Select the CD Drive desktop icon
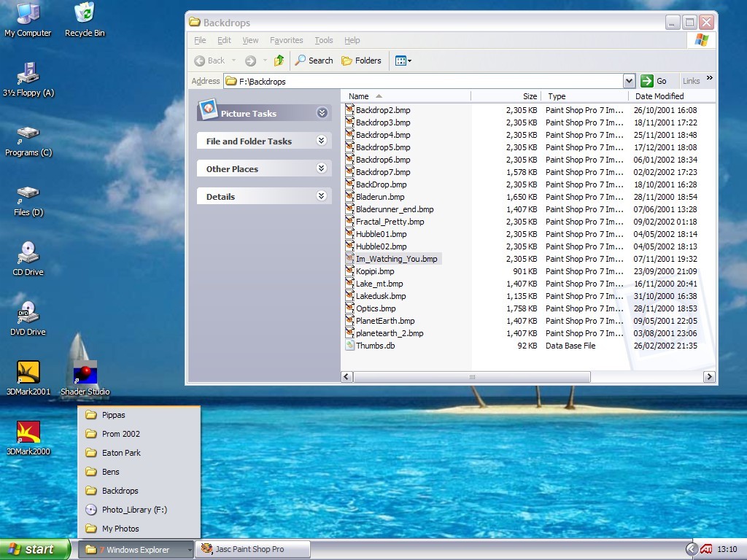 coord(28,259)
